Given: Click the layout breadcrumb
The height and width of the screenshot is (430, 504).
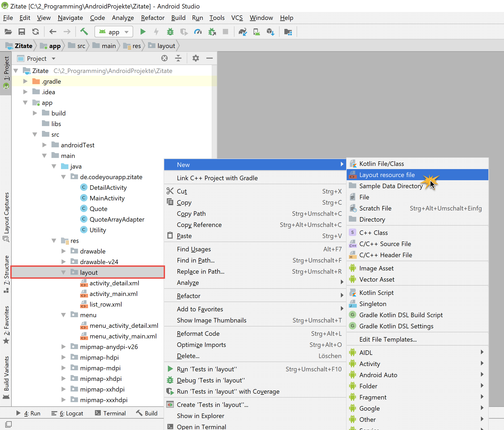Looking at the screenshot, I should 162,46.
